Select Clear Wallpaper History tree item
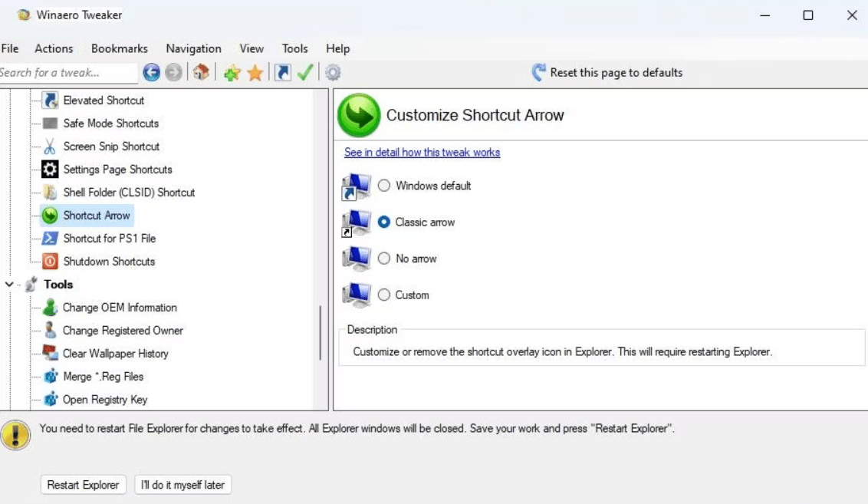This screenshot has height=504, width=868. [x=115, y=353]
